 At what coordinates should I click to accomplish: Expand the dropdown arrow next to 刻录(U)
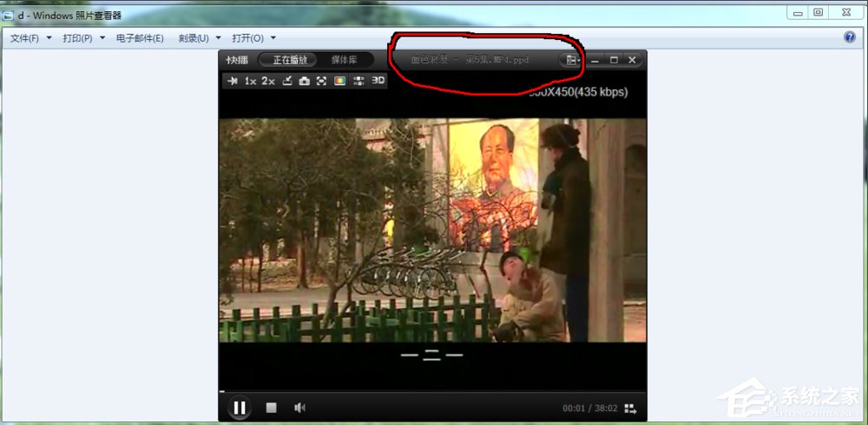coord(218,38)
